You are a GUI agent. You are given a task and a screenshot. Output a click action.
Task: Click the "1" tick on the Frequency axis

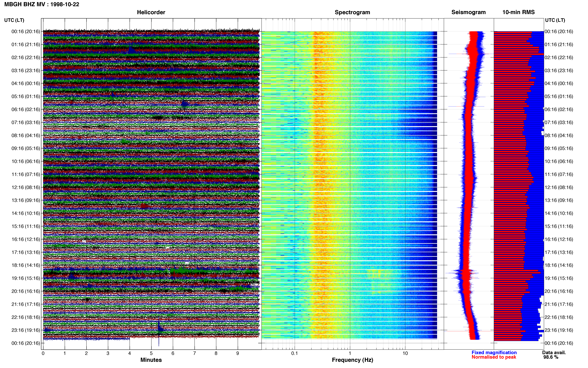coord(350,353)
